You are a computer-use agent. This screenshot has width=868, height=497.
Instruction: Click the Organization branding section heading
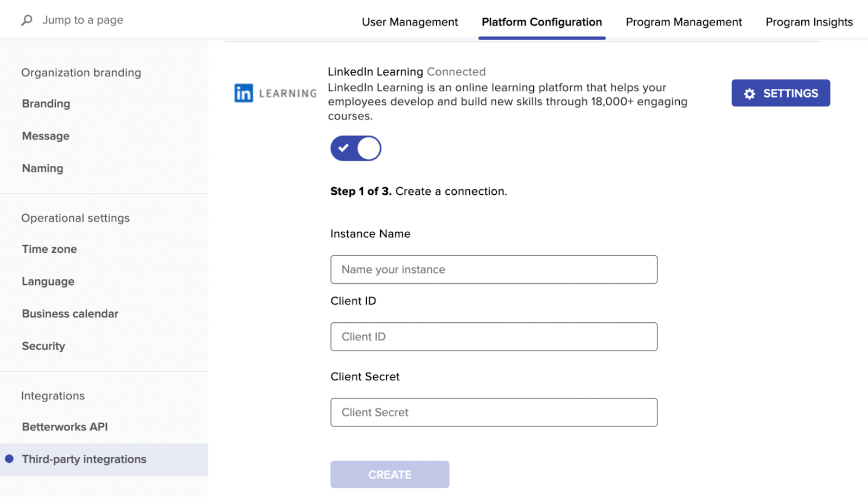tap(81, 73)
